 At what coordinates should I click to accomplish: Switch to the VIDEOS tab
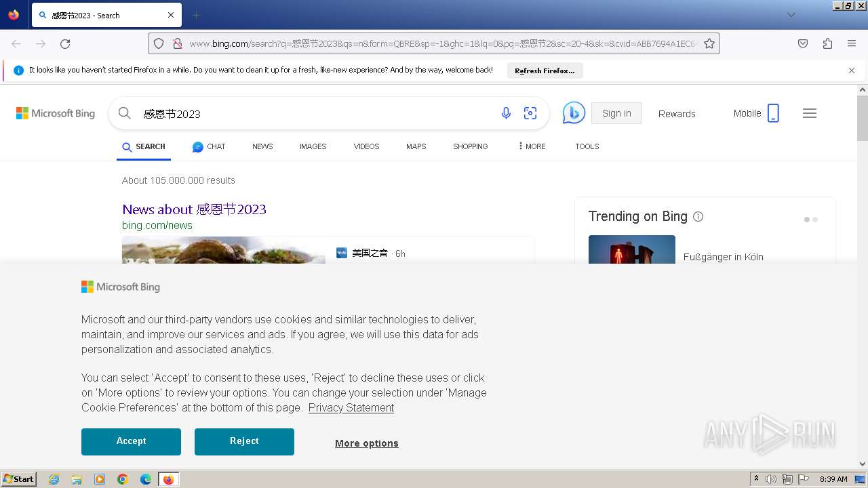366,146
